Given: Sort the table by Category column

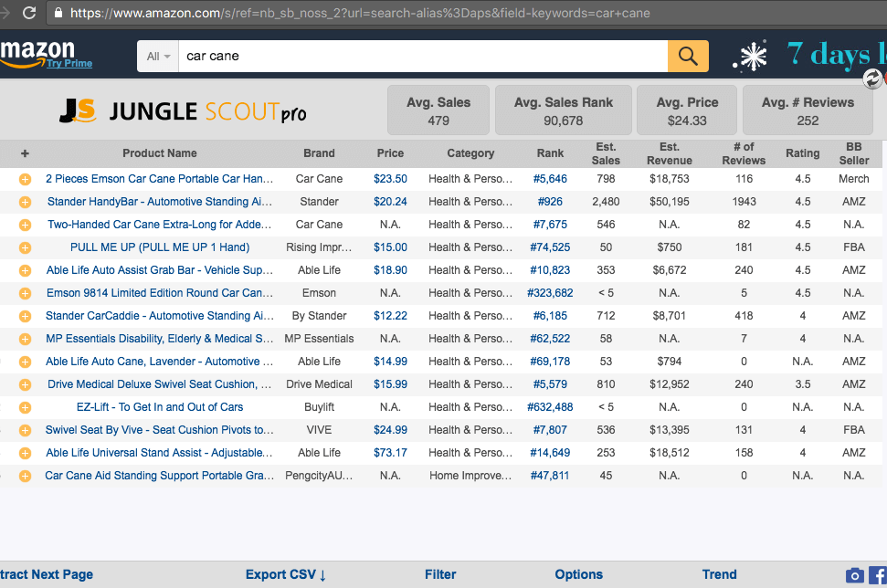Looking at the screenshot, I should (470, 153).
